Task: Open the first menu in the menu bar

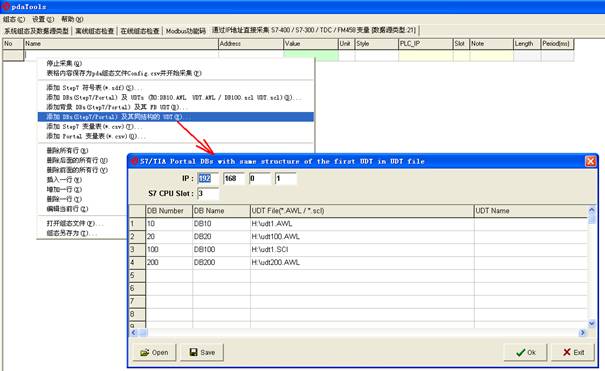Action: (x=14, y=19)
